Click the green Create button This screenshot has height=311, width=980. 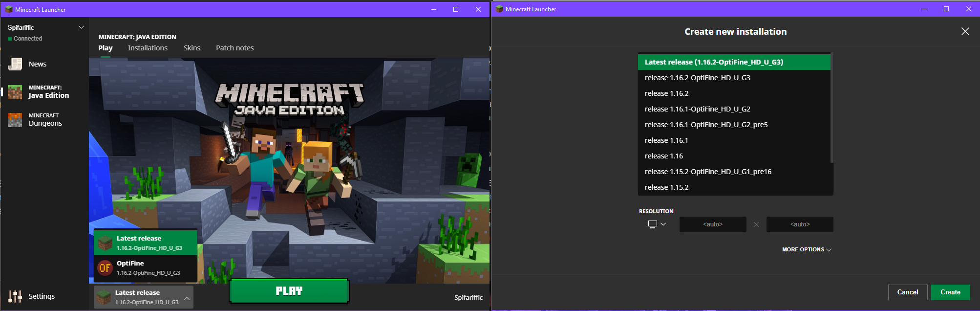click(x=950, y=292)
